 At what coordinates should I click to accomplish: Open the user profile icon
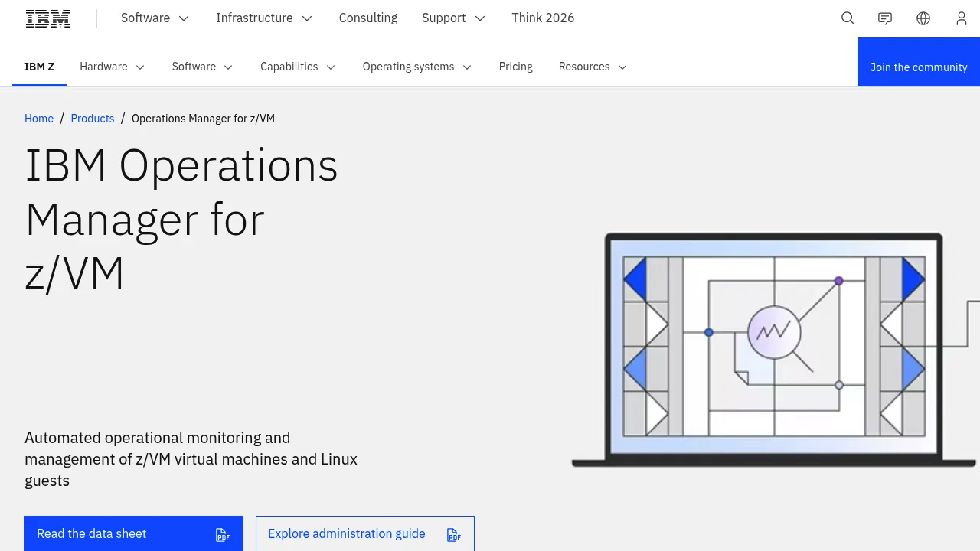pos(962,18)
